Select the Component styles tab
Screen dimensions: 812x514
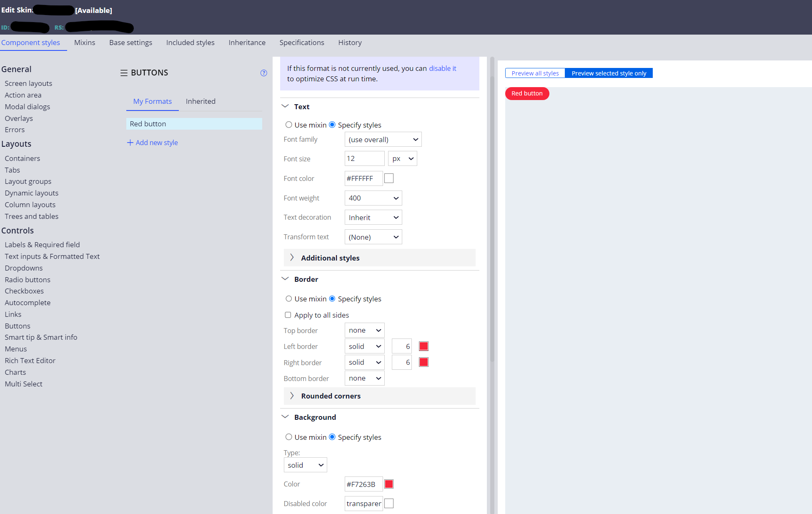coord(30,43)
